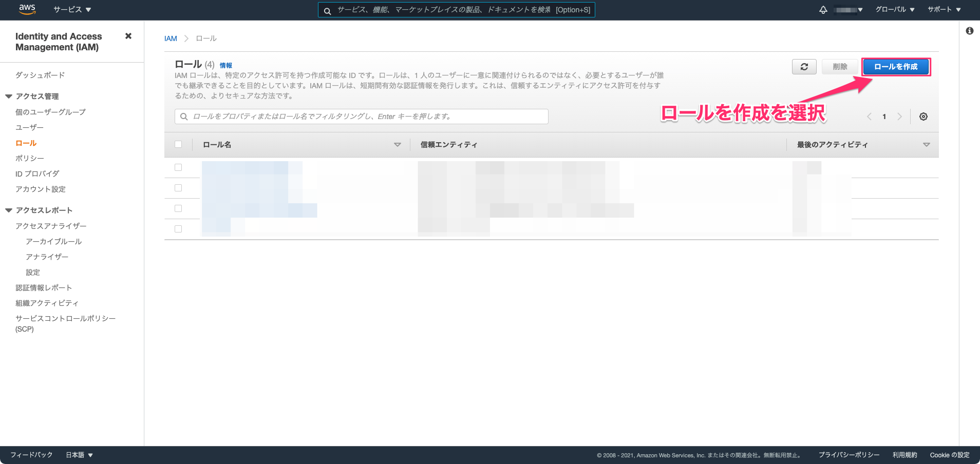Open Cookie の設定 footer link

coord(950,455)
